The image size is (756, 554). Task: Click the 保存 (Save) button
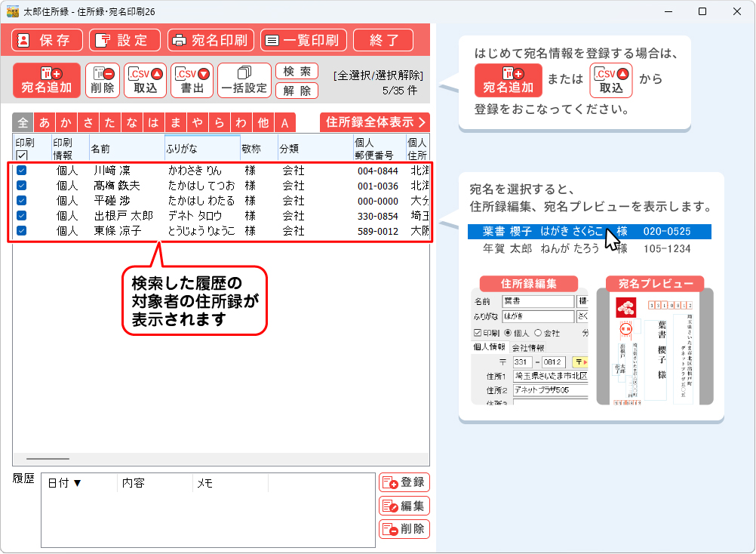point(47,40)
